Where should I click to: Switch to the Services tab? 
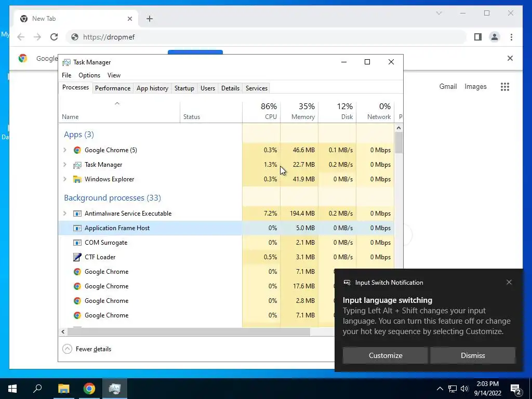(257, 88)
